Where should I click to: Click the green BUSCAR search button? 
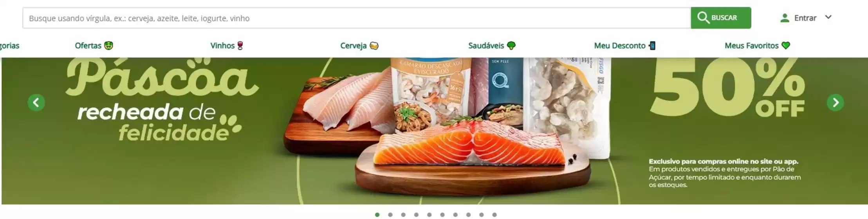721,18
